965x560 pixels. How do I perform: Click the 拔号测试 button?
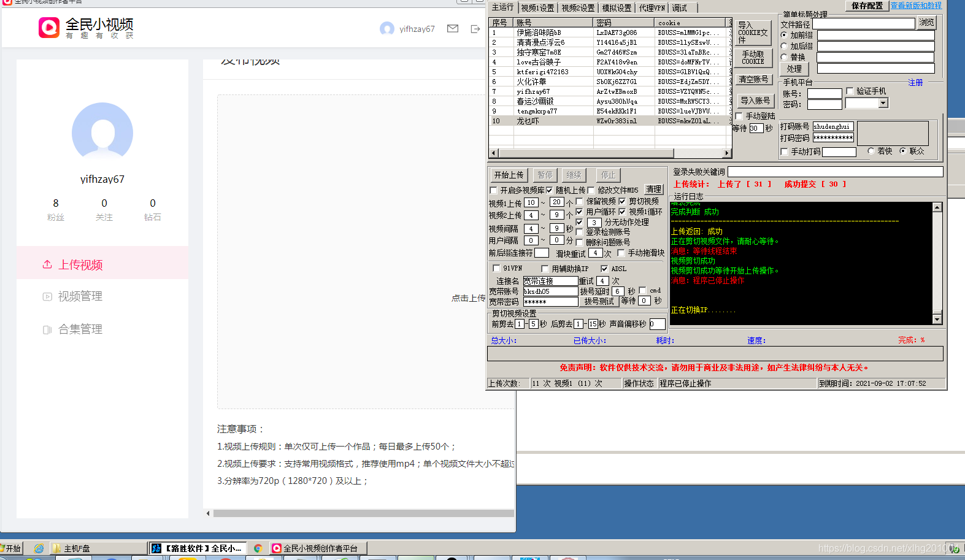[x=599, y=301]
